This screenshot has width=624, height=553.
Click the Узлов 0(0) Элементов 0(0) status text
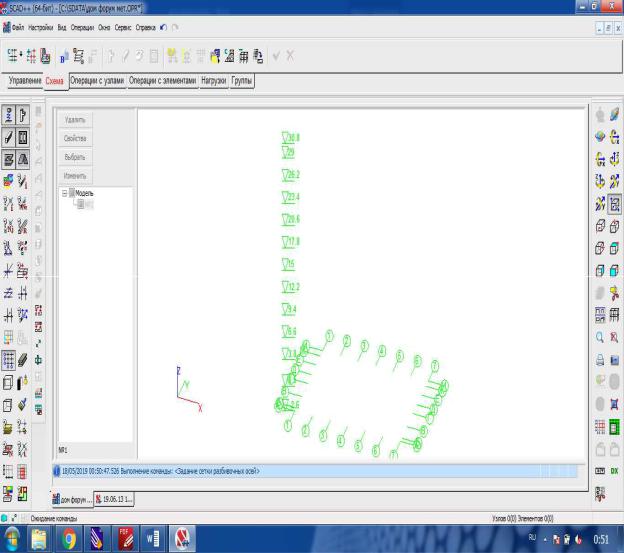tap(523, 518)
